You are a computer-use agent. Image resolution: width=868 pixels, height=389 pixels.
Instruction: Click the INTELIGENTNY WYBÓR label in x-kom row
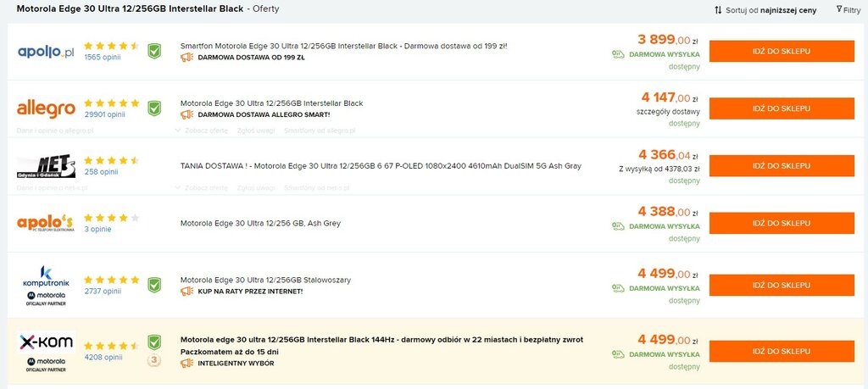click(x=236, y=364)
